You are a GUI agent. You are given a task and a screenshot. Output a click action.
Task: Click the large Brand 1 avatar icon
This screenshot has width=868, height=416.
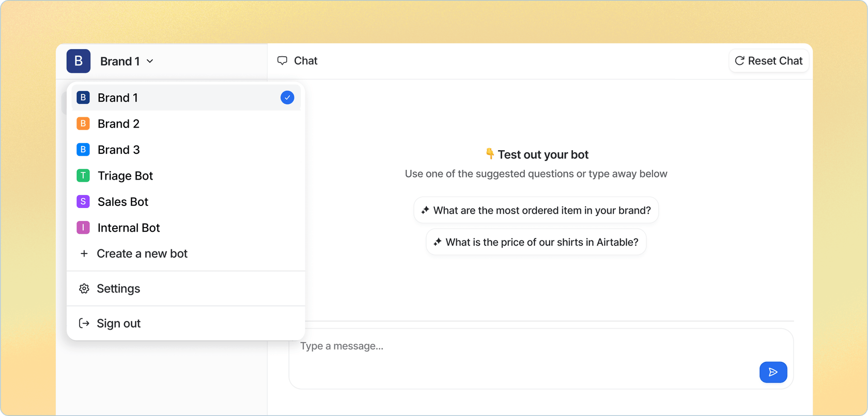(x=79, y=61)
